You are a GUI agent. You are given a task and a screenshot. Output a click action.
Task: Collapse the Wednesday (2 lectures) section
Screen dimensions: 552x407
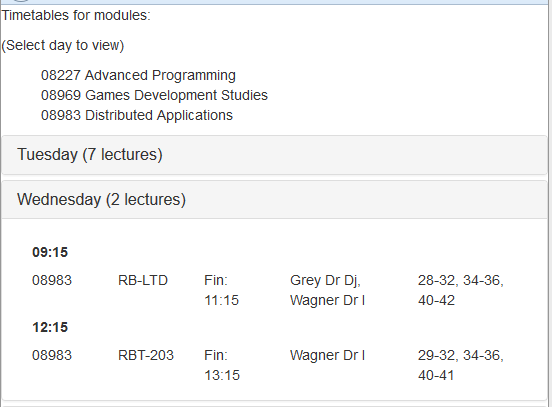pos(275,200)
